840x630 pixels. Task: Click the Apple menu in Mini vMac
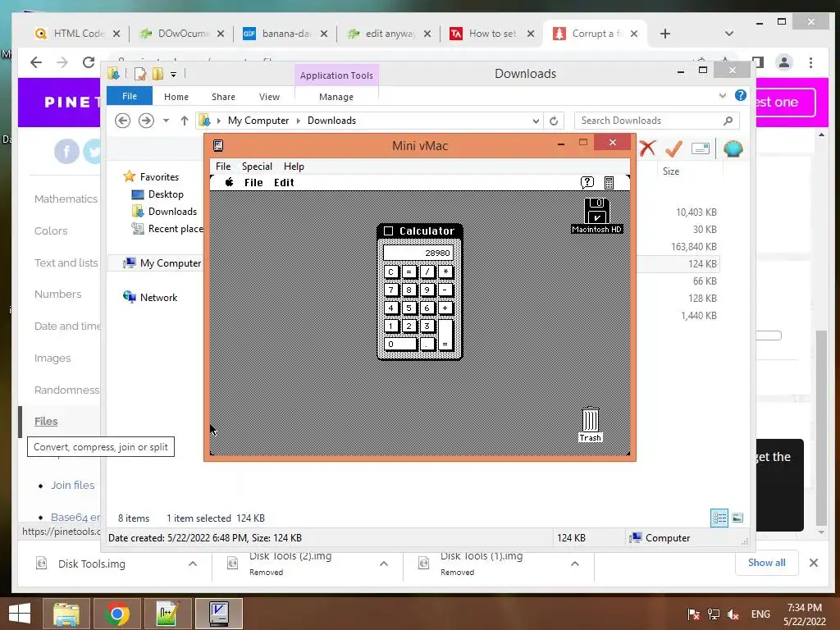click(x=230, y=182)
